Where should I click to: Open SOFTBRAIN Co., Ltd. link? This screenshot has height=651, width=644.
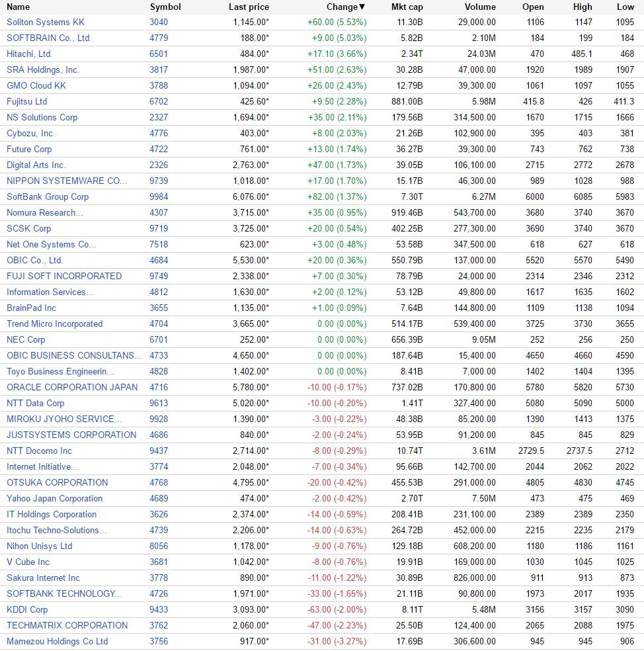click(x=49, y=38)
